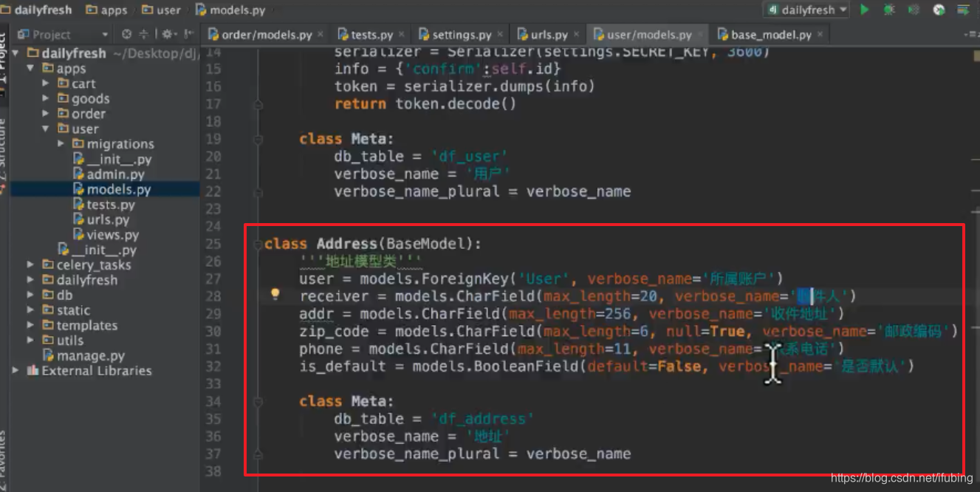Click scroll from source target icon
Image resolution: width=980 pixels, height=492 pixels.
click(126, 34)
